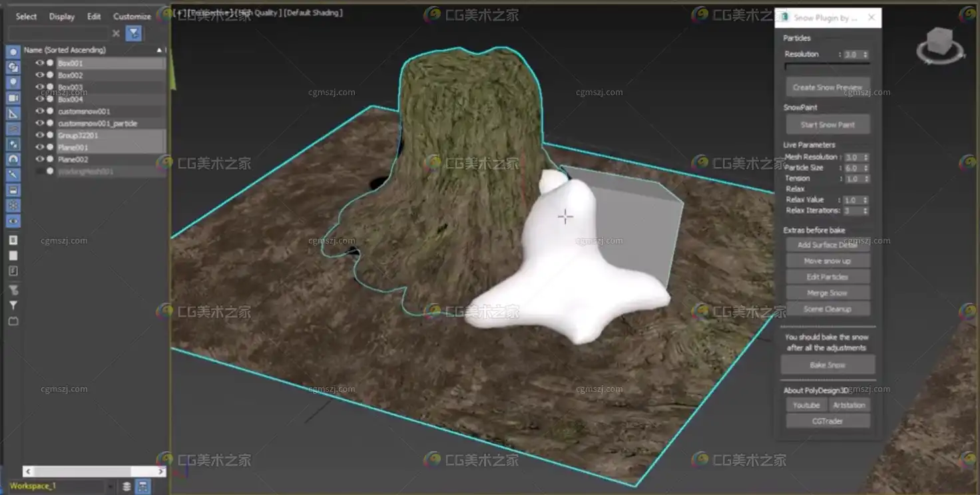Click the Create Snow Preview button
The image size is (980, 495).
[x=828, y=87]
